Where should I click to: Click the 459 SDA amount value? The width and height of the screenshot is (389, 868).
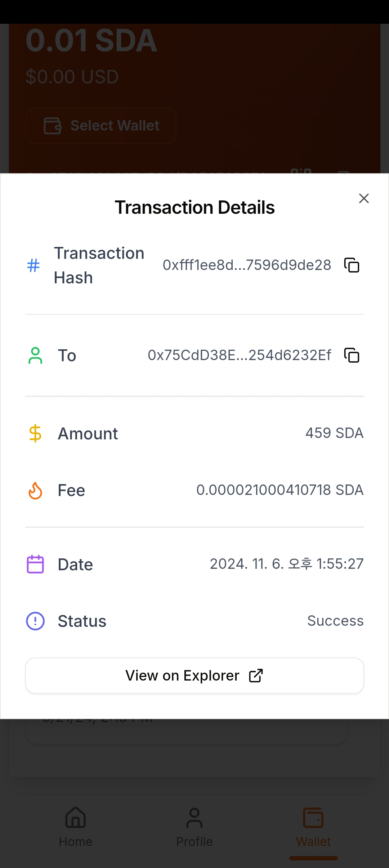pyautogui.click(x=334, y=433)
